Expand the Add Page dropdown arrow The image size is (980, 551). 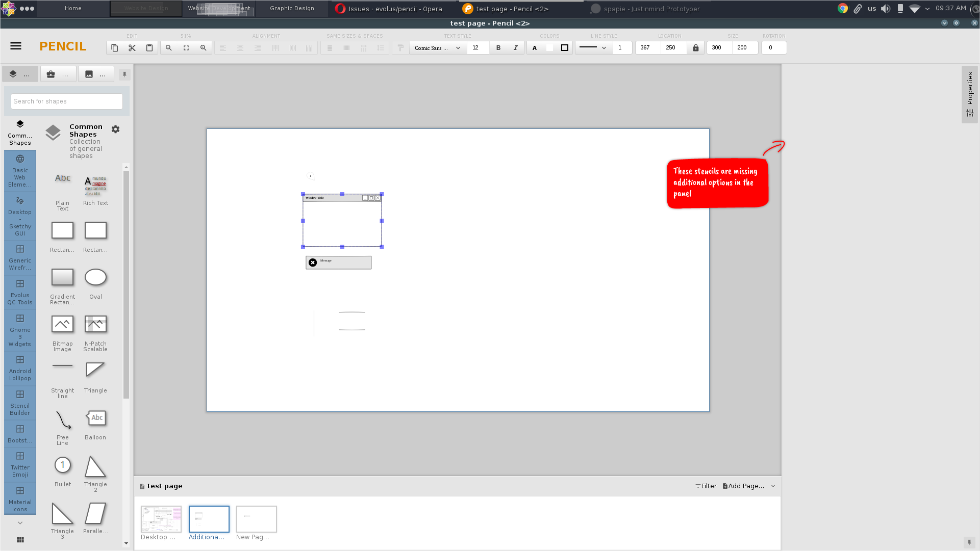(773, 486)
